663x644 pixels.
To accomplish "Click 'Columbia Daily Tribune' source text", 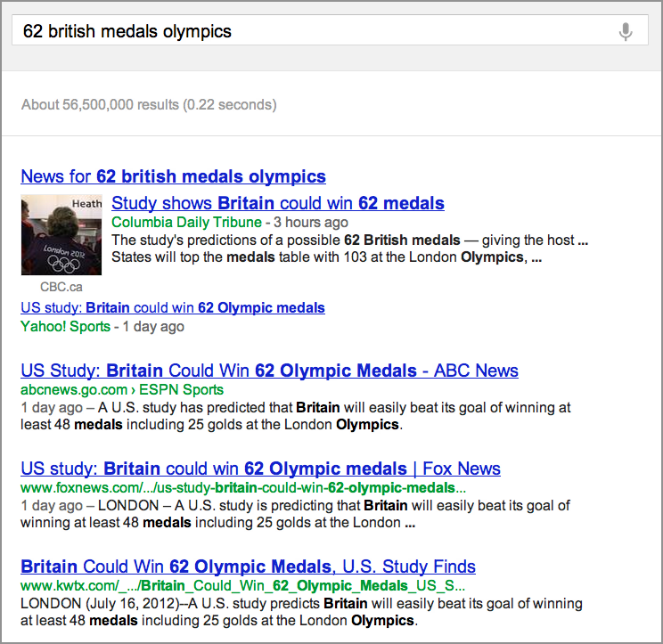I will click(186, 222).
